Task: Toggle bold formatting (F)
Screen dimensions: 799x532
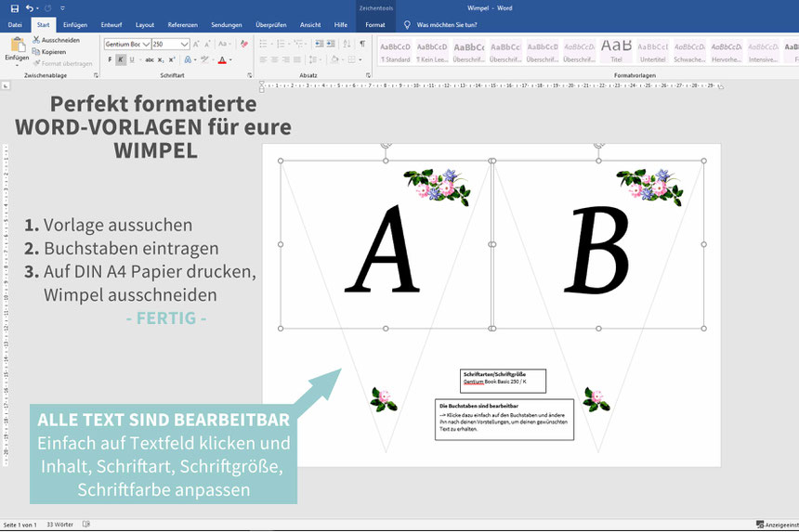Action: (x=110, y=59)
